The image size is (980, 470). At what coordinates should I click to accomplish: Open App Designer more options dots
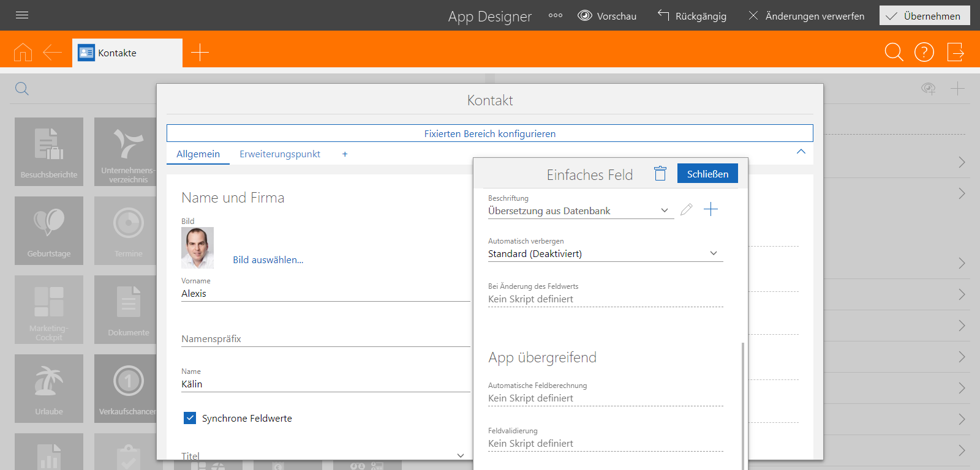point(556,16)
